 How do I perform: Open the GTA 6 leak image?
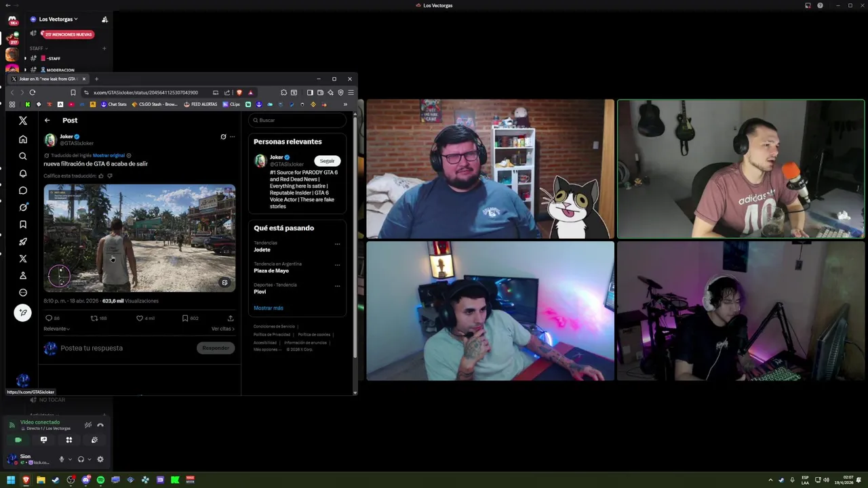click(x=140, y=239)
